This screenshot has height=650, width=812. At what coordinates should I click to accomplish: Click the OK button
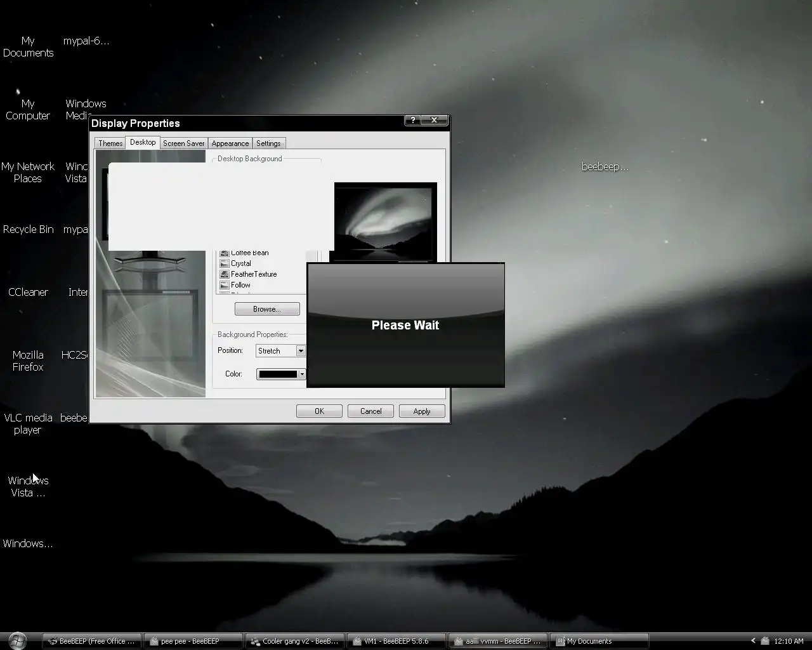point(319,411)
